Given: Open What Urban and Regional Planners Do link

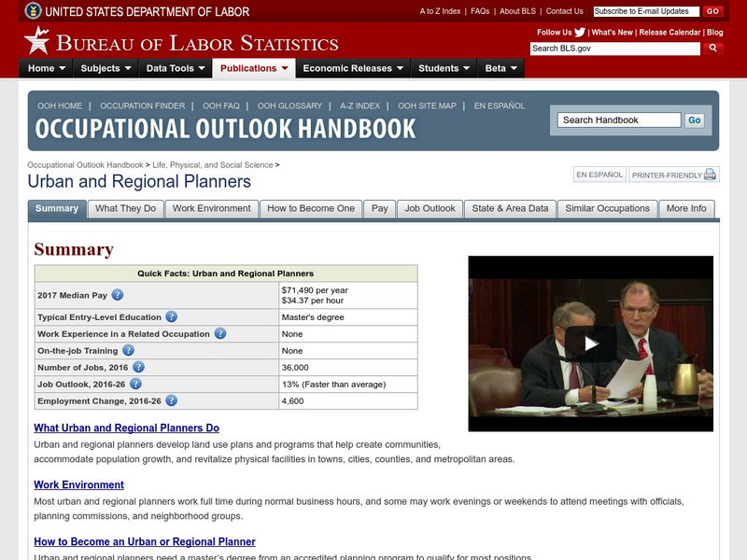Looking at the screenshot, I should pyautogui.click(x=126, y=427).
